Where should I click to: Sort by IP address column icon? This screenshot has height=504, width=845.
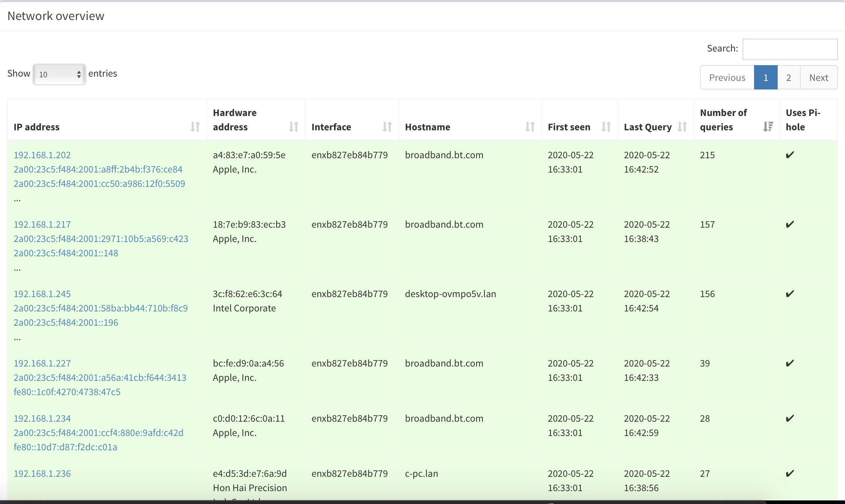coord(195,127)
